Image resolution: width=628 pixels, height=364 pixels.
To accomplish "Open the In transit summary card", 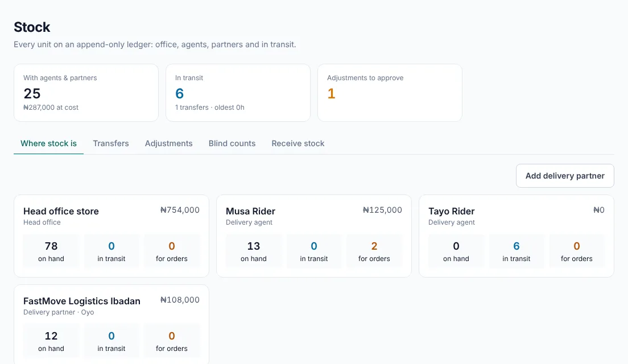I will (x=238, y=93).
